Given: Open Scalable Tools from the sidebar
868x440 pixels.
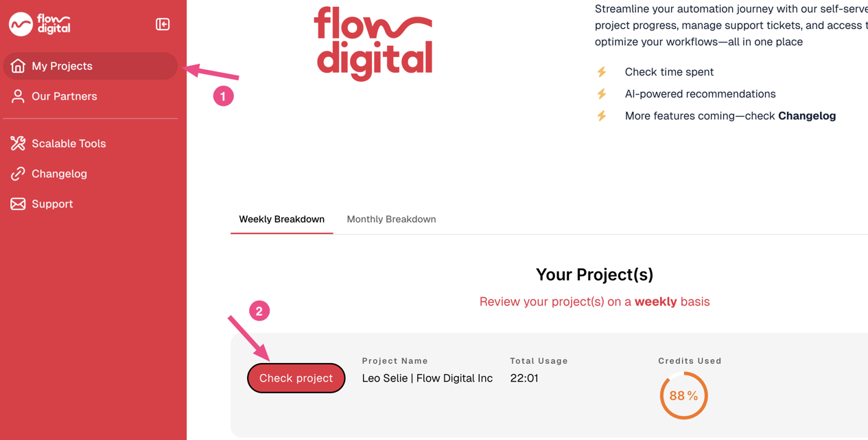Looking at the screenshot, I should 69,143.
